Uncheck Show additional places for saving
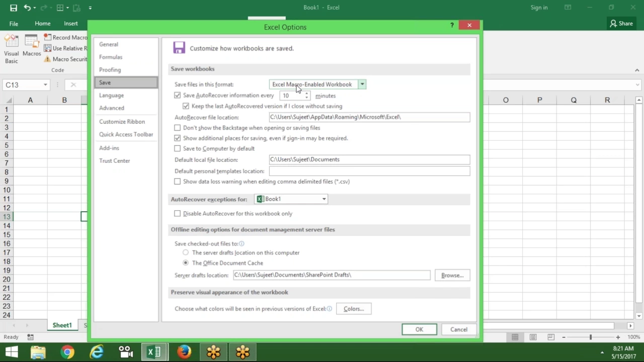Viewport: 644px width, 362px height. pos(177,138)
